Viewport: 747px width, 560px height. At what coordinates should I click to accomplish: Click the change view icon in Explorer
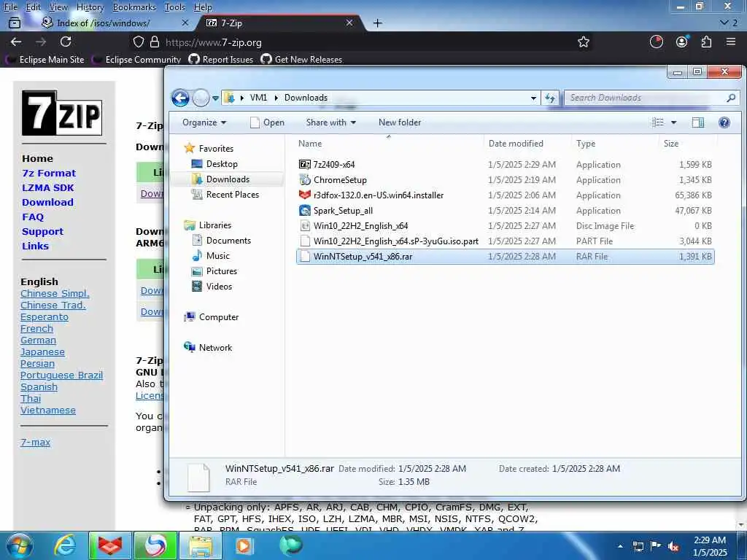[x=657, y=122]
